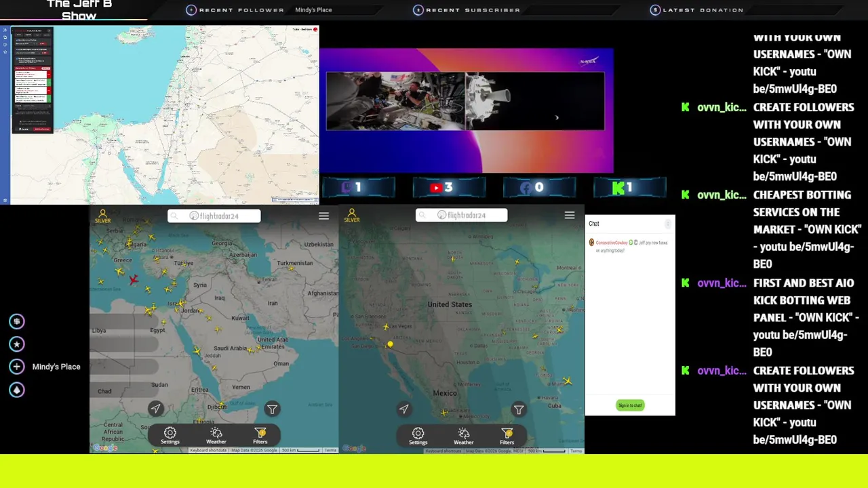Click Google logo on Middle East map
This screenshot has width=868, height=488.
click(105, 448)
